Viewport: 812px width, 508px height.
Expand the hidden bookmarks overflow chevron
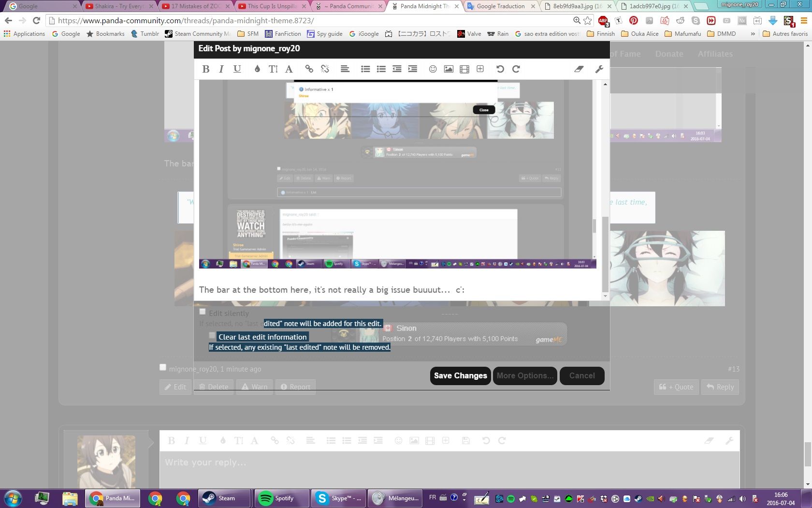click(753, 34)
